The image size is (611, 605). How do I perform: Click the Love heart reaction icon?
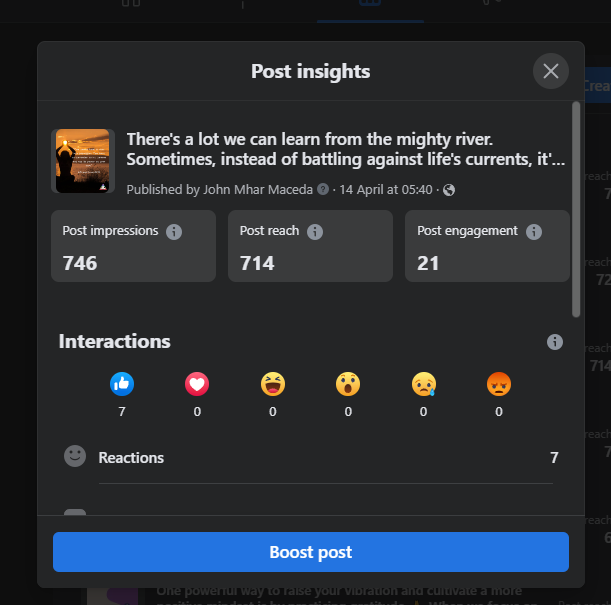click(x=197, y=383)
